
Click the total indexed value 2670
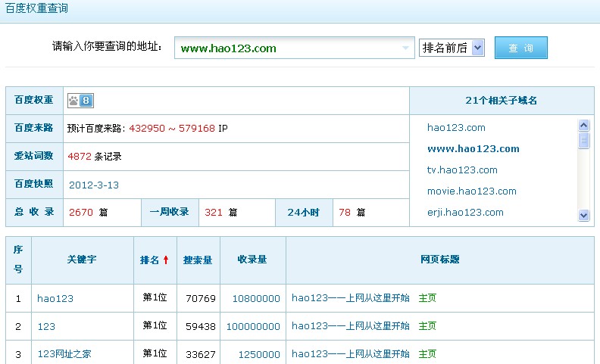tap(81, 212)
